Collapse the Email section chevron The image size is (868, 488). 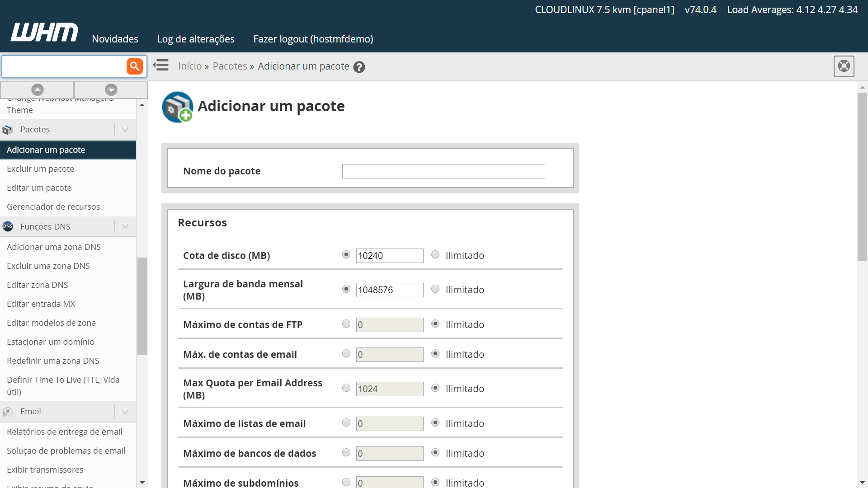click(125, 411)
